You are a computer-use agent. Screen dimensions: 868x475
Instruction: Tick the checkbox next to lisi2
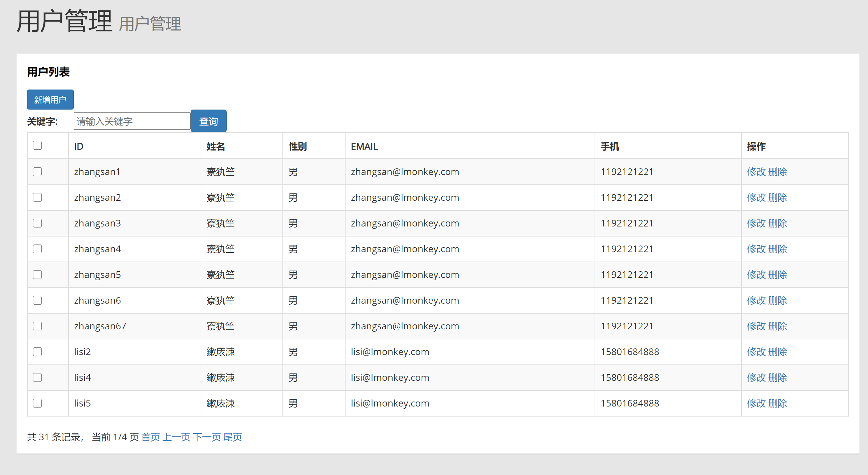click(x=37, y=352)
